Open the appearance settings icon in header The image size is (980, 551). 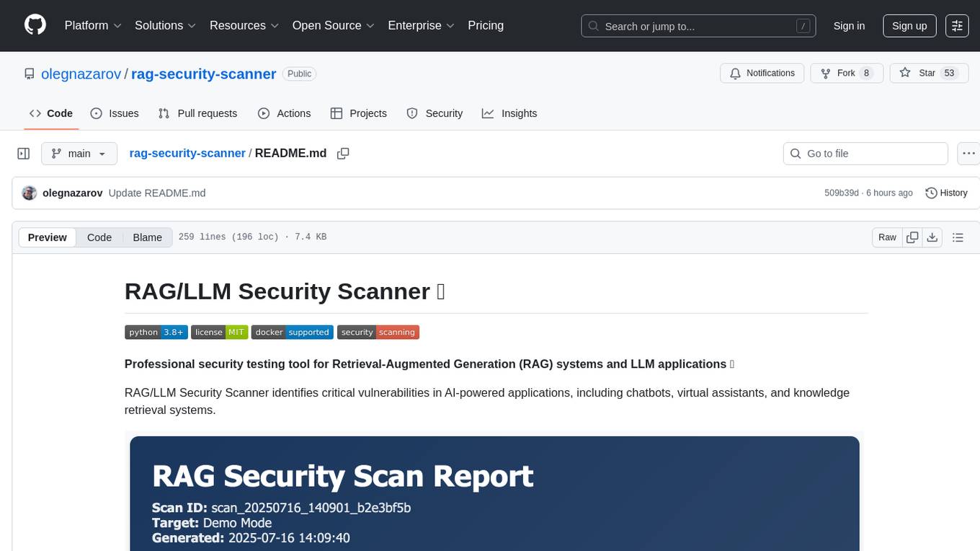[957, 26]
